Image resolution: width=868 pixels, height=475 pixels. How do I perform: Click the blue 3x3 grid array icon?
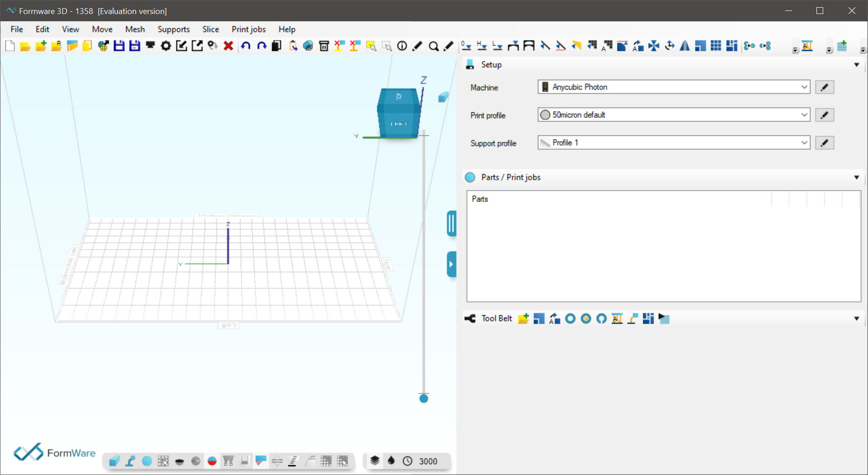tap(716, 46)
